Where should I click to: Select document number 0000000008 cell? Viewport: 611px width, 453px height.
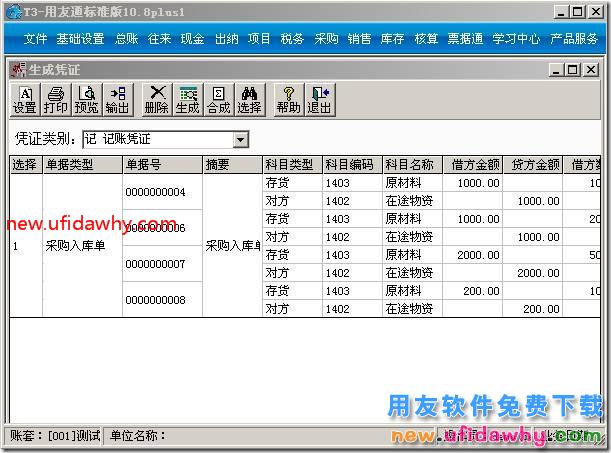162,300
